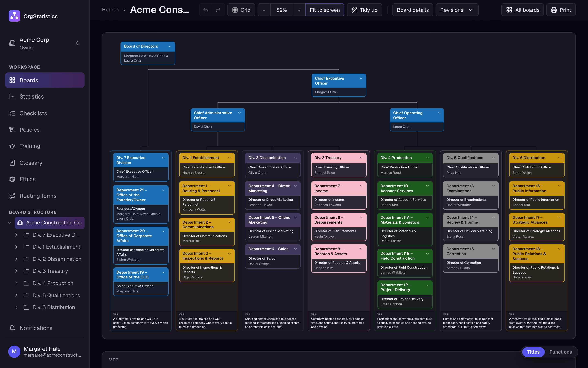Screen dimensions: 588x368
Task: Open Notifications in the sidebar
Action: (x=45, y=328)
